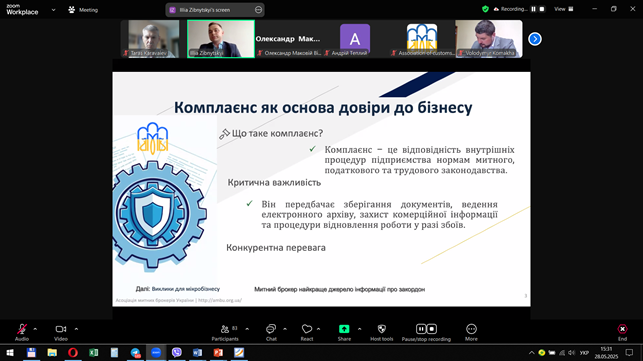Open the More options menu

pos(471,332)
